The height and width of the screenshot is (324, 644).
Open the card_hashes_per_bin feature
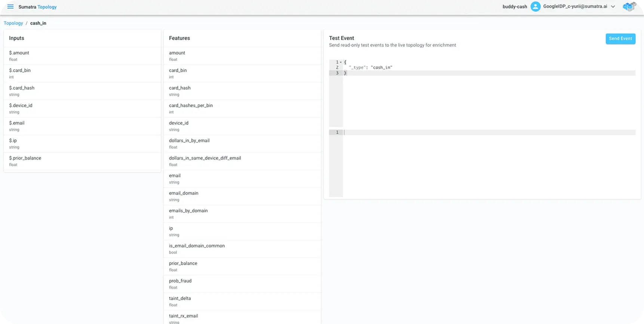pyautogui.click(x=242, y=108)
